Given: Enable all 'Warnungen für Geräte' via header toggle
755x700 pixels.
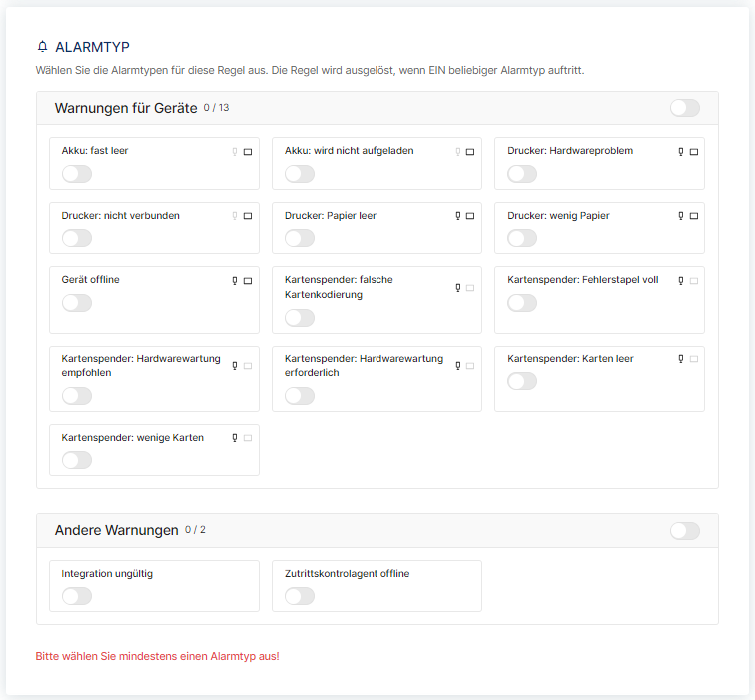Looking at the screenshot, I should pyautogui.click(x=685, y=108).
